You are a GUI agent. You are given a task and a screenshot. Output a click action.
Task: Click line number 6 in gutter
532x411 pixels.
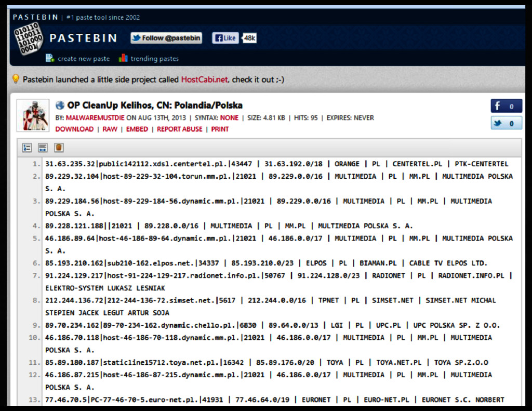point(36,263)
